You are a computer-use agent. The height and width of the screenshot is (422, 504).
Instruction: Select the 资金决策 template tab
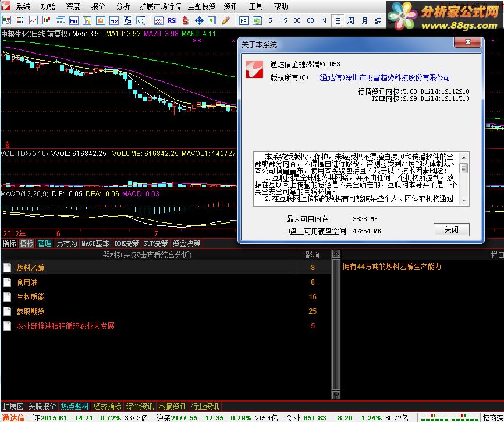[186, 243]
